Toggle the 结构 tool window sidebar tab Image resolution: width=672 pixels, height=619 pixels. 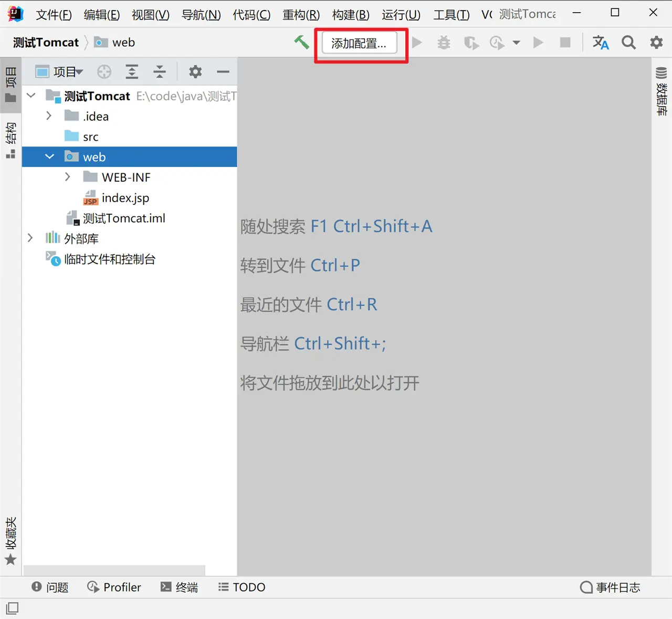click(10, 140)
